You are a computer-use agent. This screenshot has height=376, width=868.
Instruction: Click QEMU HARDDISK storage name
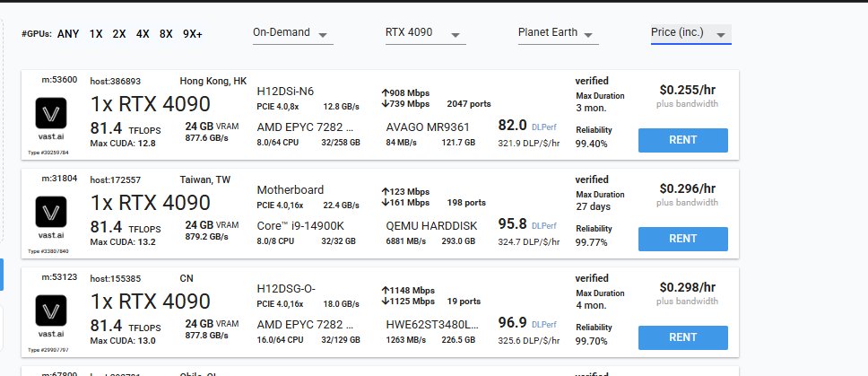pos(432,226)
